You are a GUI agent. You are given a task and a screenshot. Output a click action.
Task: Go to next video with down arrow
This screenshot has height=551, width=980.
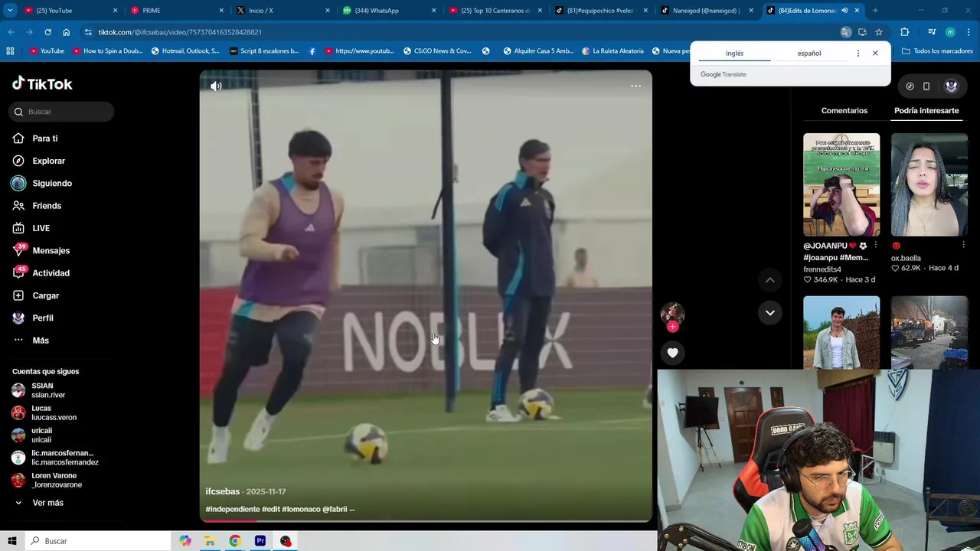tap(770, 313)
